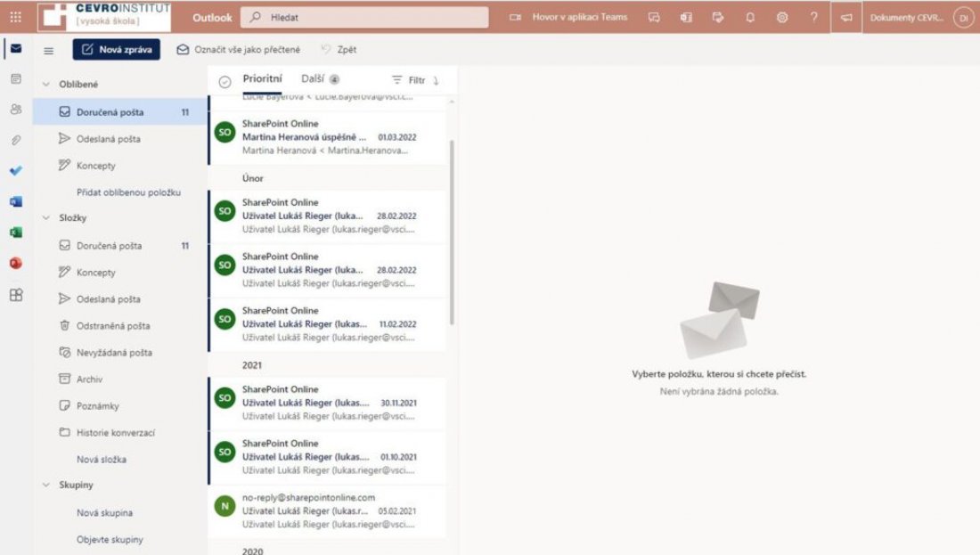
Task: Open the SharePoint message dated 11.02.2022
Action: point(327,323)
